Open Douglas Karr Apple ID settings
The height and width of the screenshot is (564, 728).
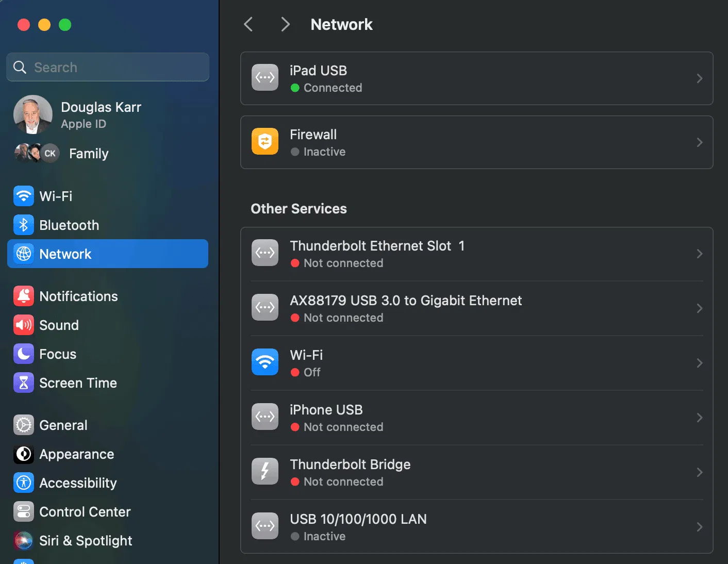click(x=101, y=114)
